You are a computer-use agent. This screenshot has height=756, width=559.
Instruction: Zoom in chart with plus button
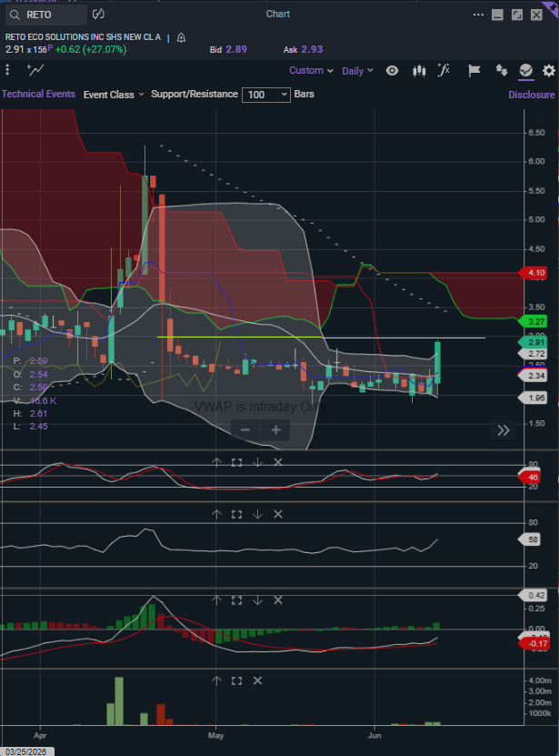(x=275, y=429)
